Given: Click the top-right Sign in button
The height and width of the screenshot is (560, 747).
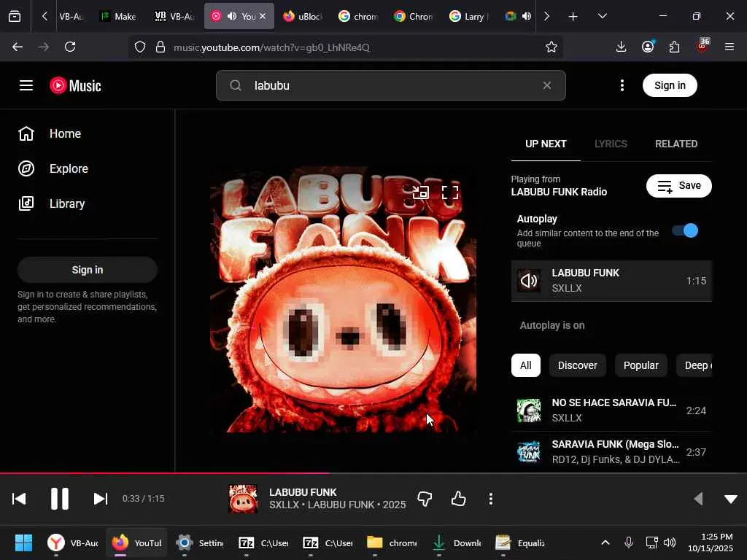Looking at the screenshot, I should (670, 86).
